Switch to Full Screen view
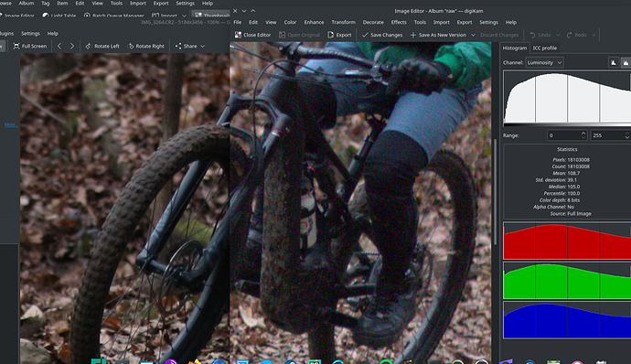Viewport: 631px width, 364px height. pyautogui.click(x=30, y=47)
